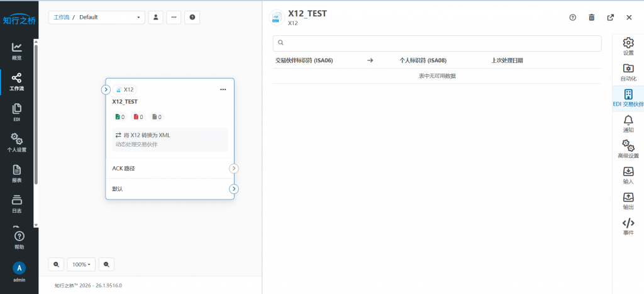Switch to the 高级设置 advanced settings tab
The image size is (644, 294).
click(x=628, y=149)
